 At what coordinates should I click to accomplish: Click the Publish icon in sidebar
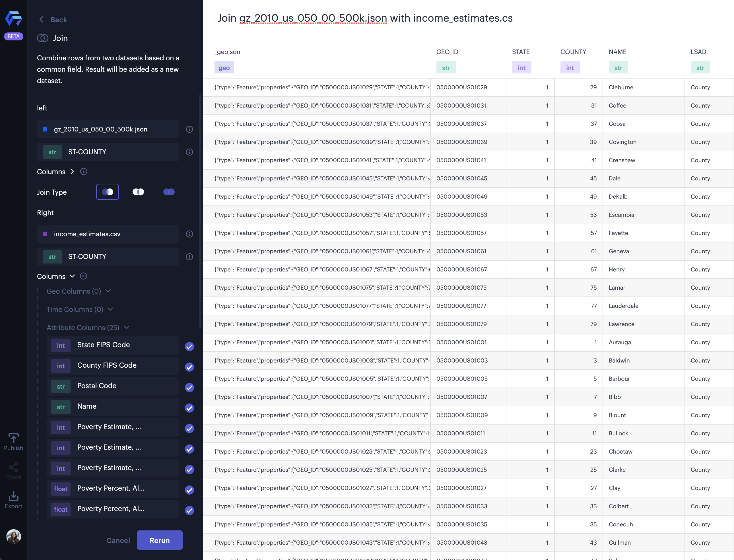13,442
